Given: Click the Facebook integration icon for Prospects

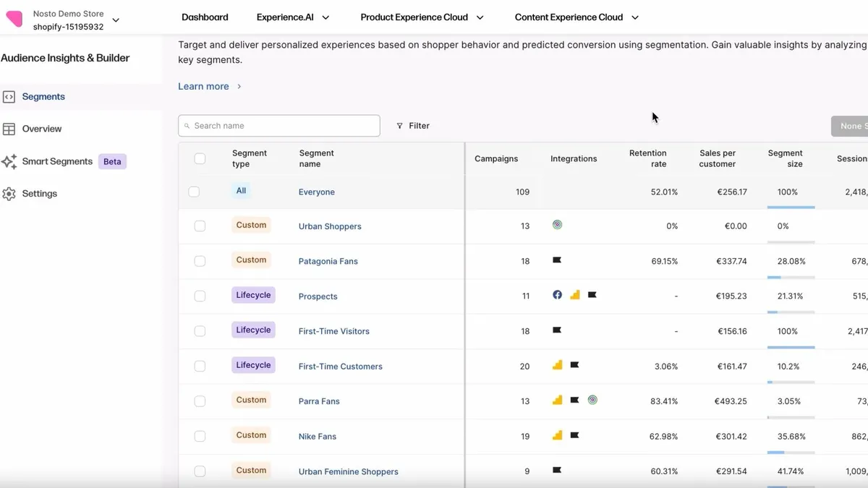Looking at the screenshot, I should click(557, 295).
